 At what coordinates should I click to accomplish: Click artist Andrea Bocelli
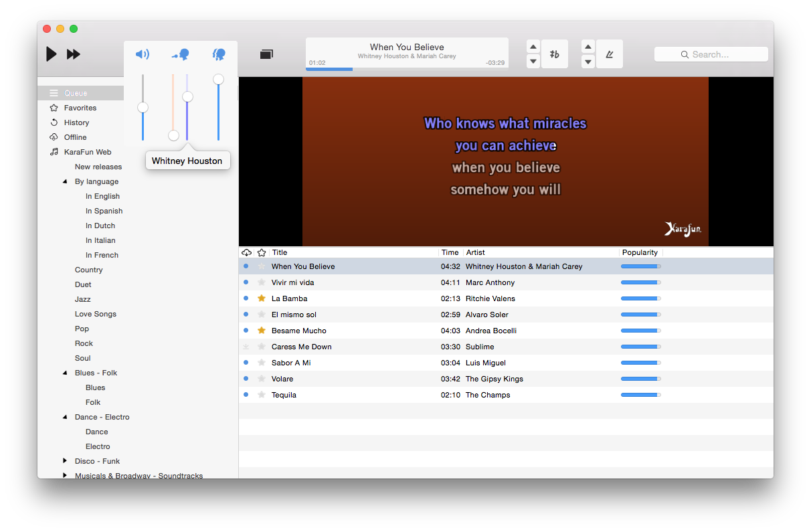click(x=491, y=331)
